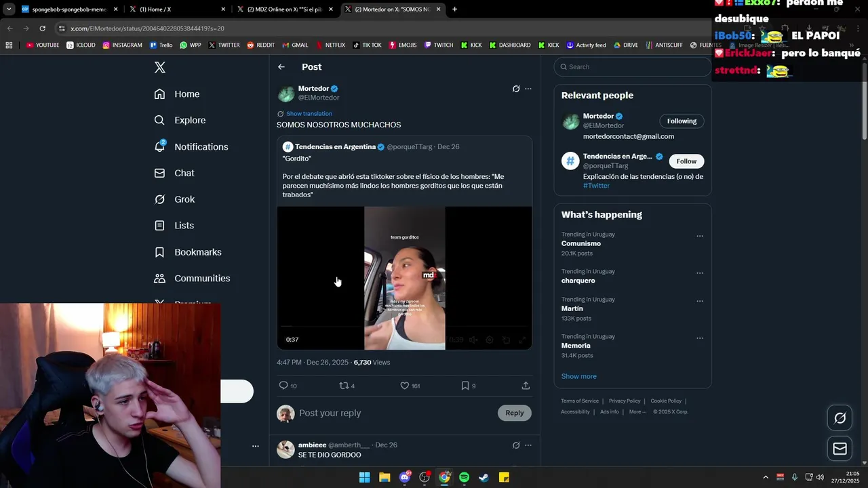Open more options for Comunismo trend
The image size is (868, 488).
[x=700, y=237]
